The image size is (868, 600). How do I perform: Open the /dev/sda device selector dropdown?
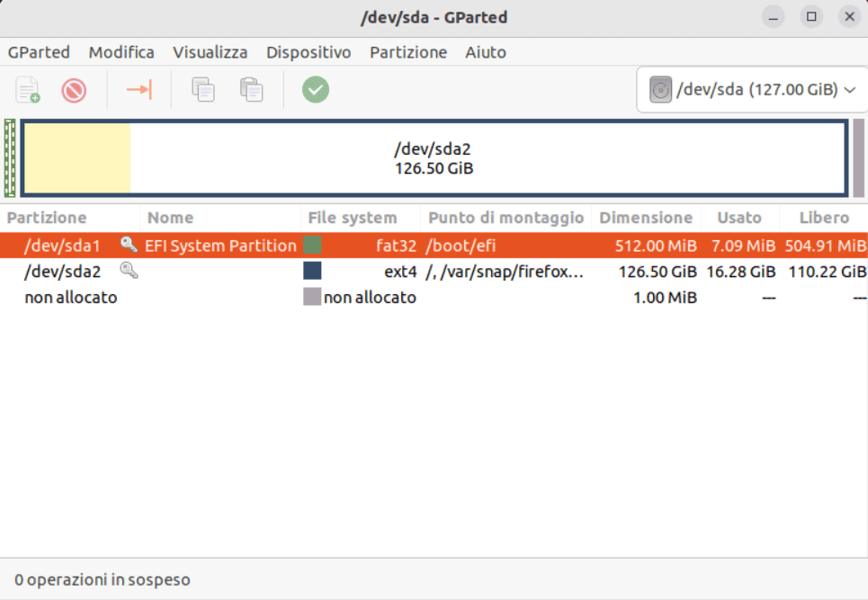751,89
